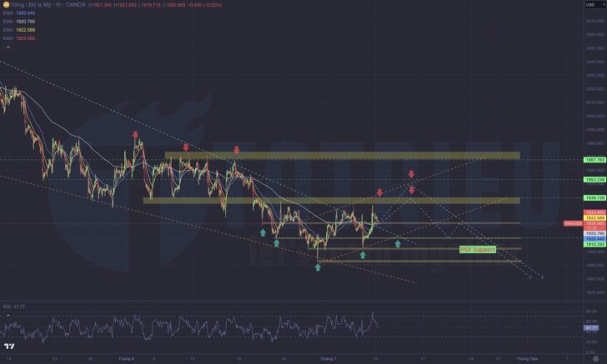Click the topmost red down arrow marker
The width and height of the screenshot is (607, 364).
tap(158, 134)
